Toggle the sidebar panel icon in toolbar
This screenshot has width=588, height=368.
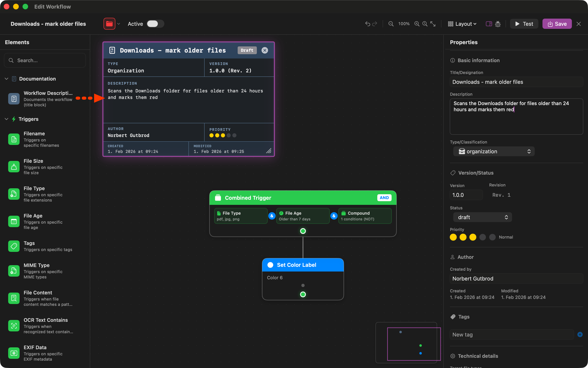[489, 24]
